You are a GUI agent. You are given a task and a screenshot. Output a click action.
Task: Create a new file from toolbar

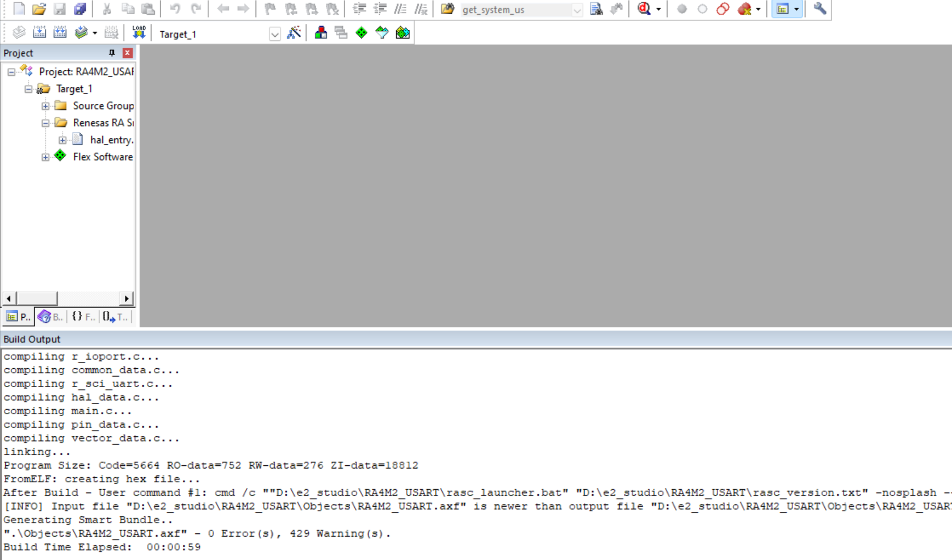pyautogui.click(x=19, y=9)
